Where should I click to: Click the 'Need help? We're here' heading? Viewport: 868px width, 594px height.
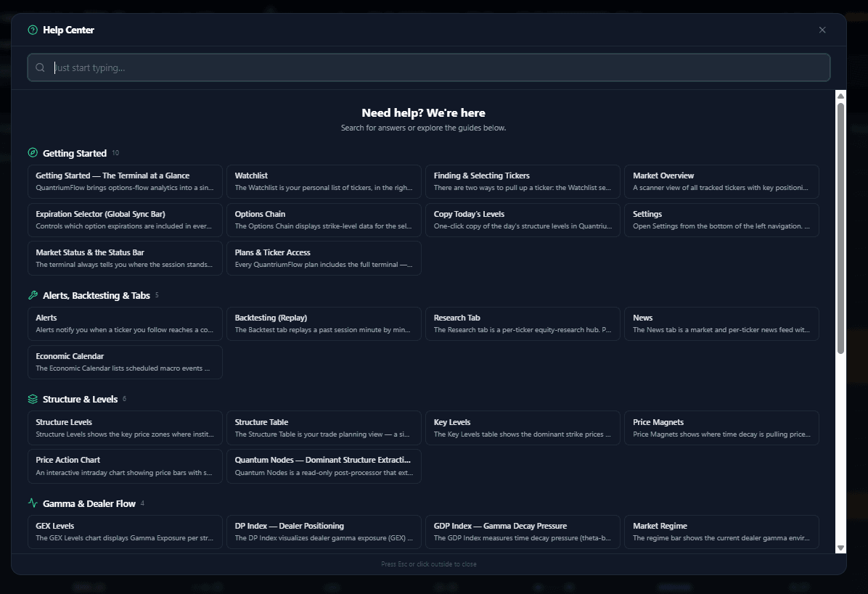(x=424, y=113)
